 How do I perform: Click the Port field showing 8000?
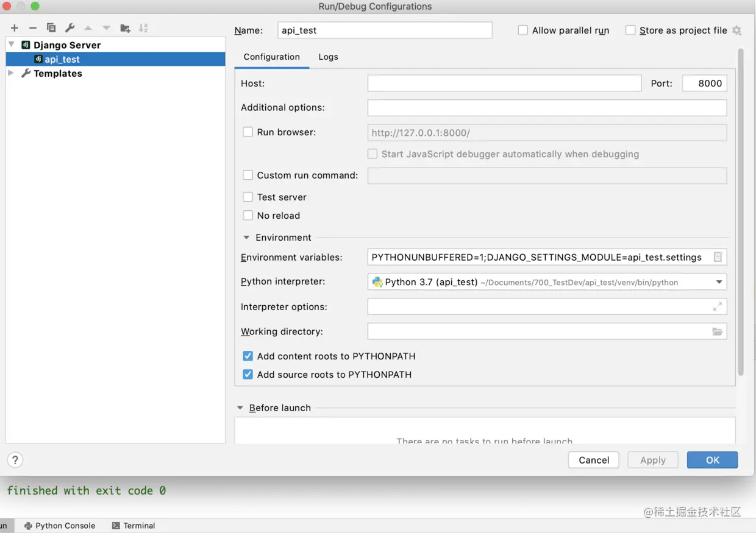pos(704,83)
